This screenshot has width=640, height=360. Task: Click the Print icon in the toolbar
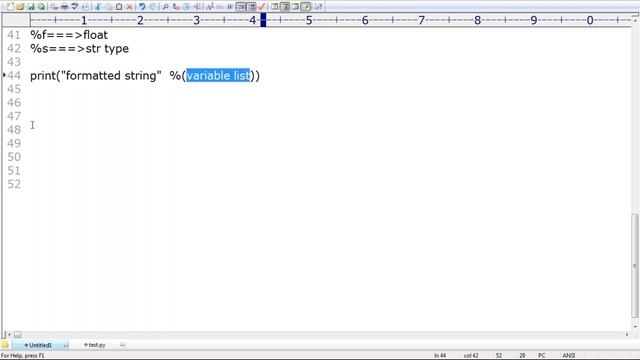tap(64, 7)
